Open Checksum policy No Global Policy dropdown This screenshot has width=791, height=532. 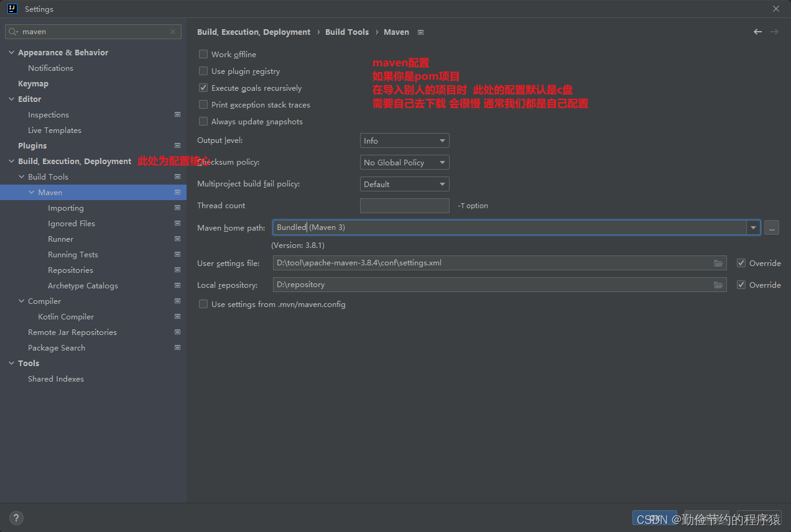(404, 162)
